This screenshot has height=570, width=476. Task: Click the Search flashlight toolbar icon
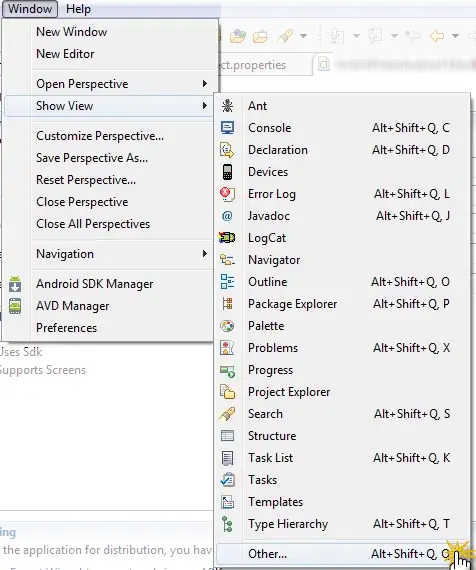[x=285, y=36]
